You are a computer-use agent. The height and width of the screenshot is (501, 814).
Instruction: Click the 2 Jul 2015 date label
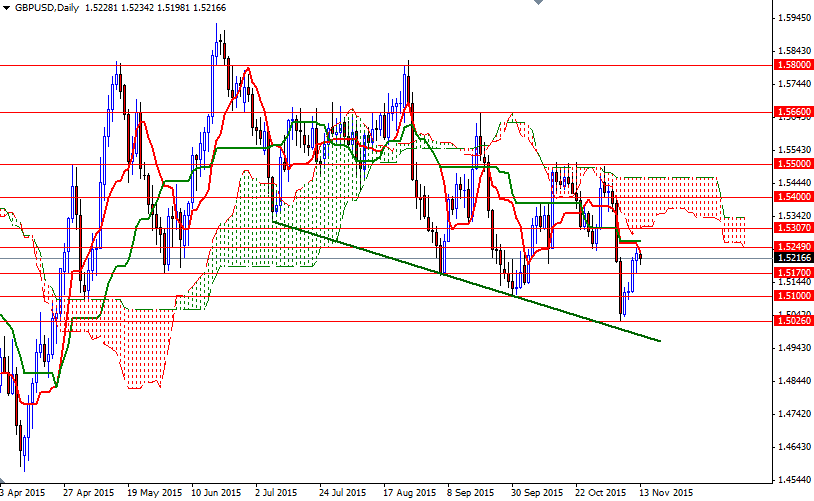click(x=276, y=493)
